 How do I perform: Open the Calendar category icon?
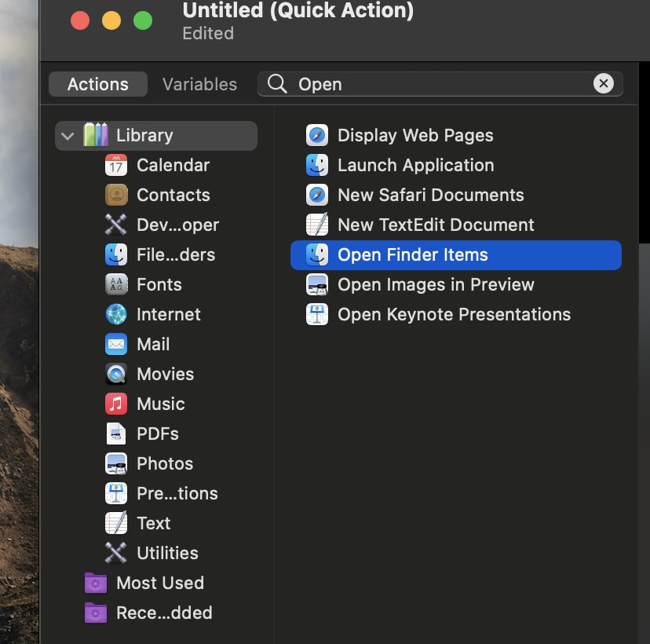116,165
